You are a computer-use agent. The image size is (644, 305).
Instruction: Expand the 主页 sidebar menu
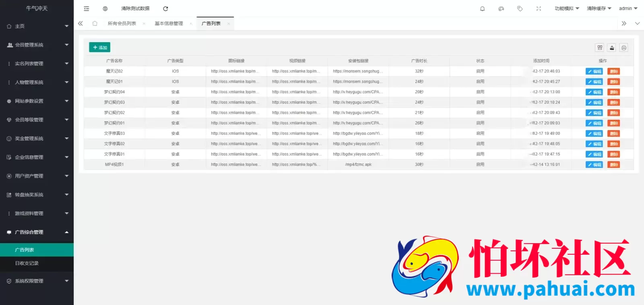click(37, 26)
